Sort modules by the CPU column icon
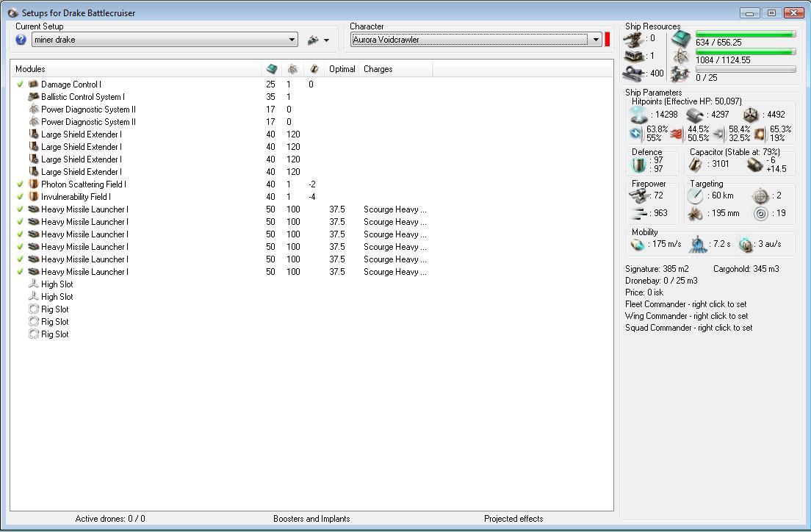This screenshot has height=532, width=811. pyautogui.click(x=272, y=69)
